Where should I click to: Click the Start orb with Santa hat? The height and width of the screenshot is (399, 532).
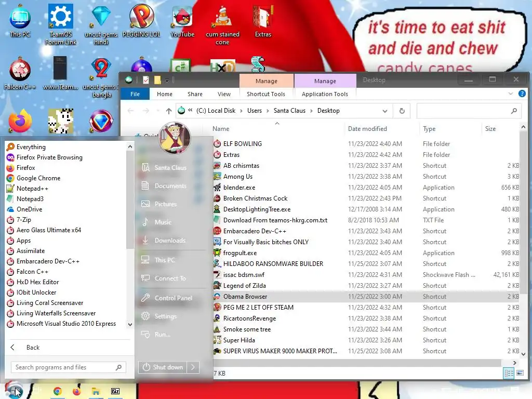click(14, 391)
